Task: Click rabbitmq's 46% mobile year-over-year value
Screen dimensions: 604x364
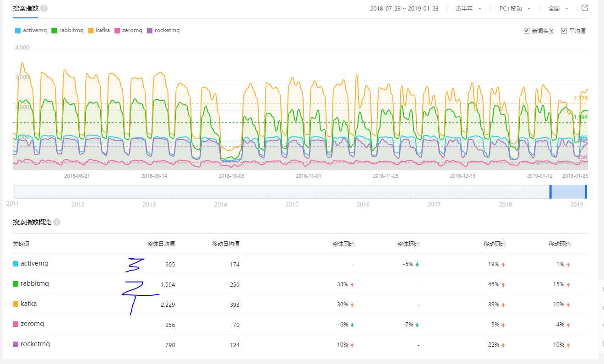Action: [x=494, y=285]
